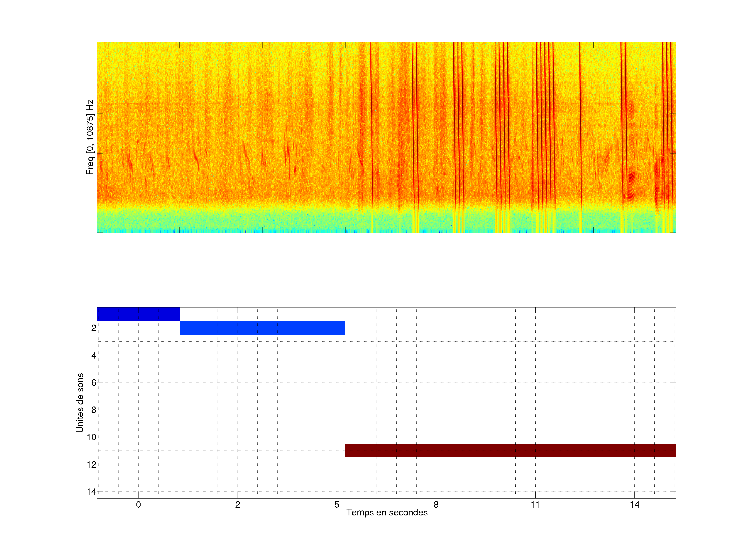
Task: Click y-axis tick label 4
Action: tap(94, 355)
